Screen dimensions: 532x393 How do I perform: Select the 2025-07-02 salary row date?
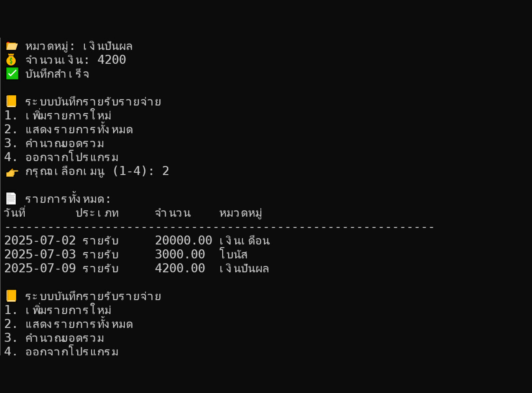40,241
